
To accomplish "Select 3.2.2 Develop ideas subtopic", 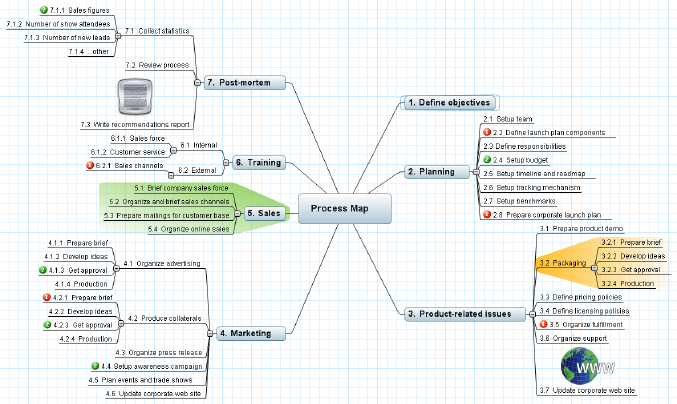I will (633, 256).
